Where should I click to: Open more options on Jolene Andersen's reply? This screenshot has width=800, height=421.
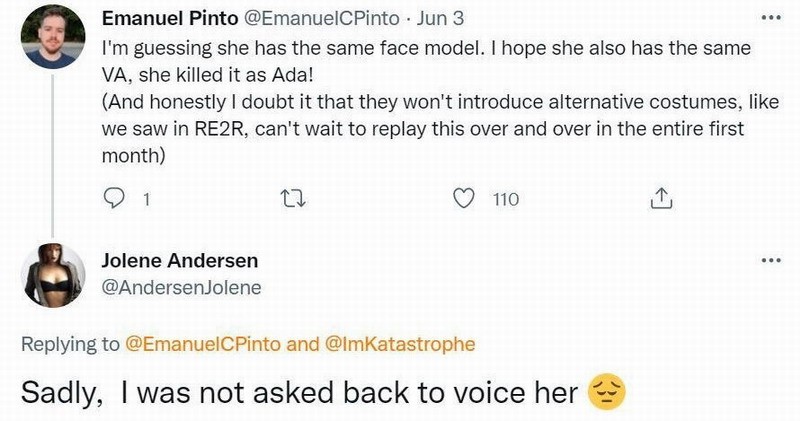coord(769,261)
